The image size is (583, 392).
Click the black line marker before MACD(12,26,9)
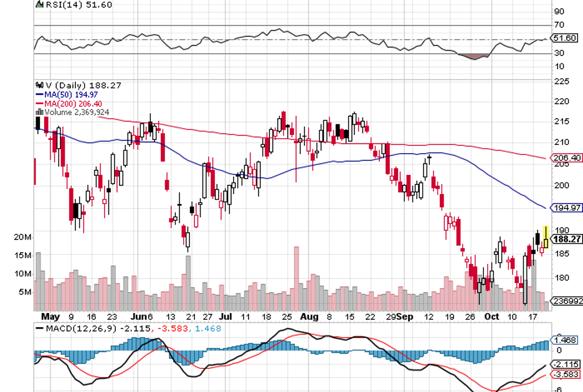pos(39,329)
